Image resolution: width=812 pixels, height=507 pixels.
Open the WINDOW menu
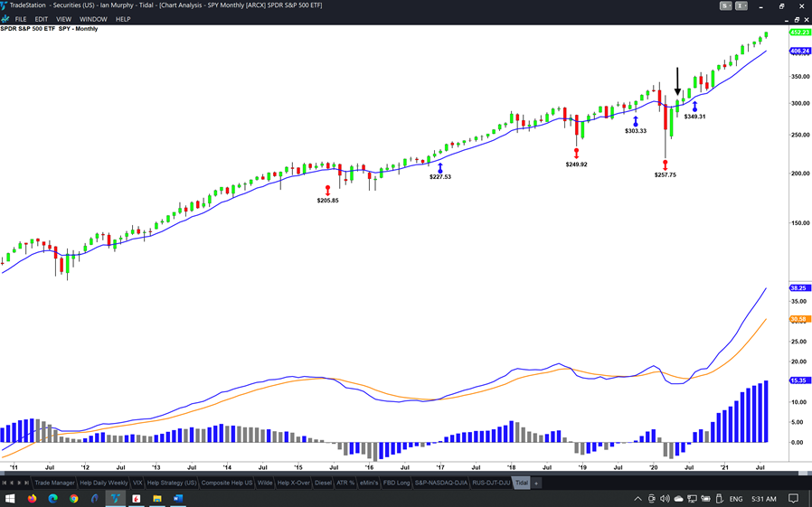93,19
